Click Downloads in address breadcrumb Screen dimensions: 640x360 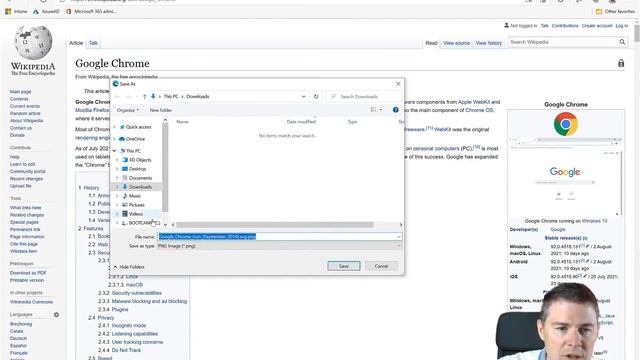coord(198,97)
